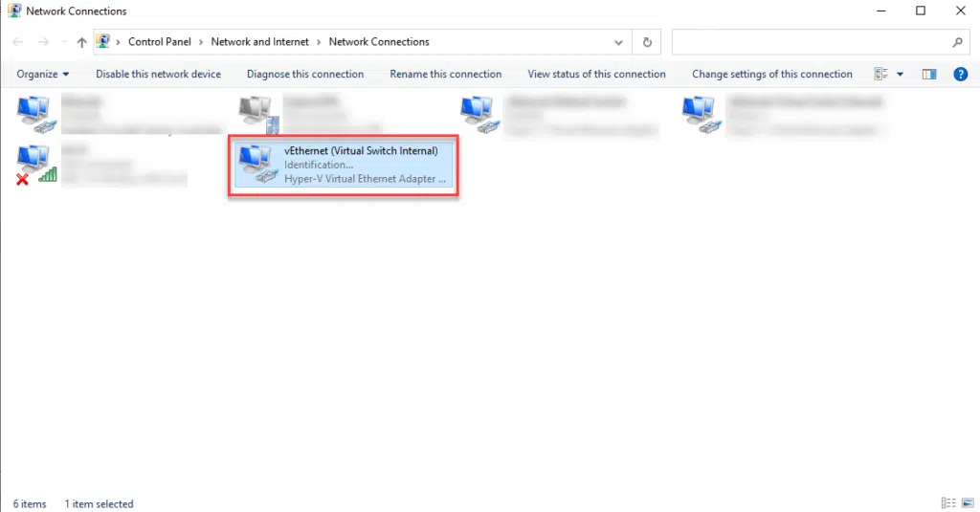Go up one folder level
This screenshot has height=512, width=980.
click(x=82, y=42)
